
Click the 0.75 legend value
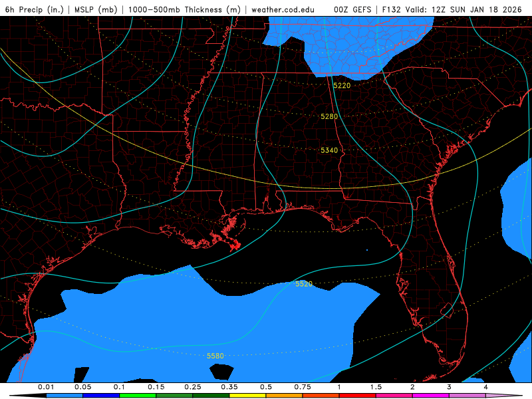(x=303, y=387)
